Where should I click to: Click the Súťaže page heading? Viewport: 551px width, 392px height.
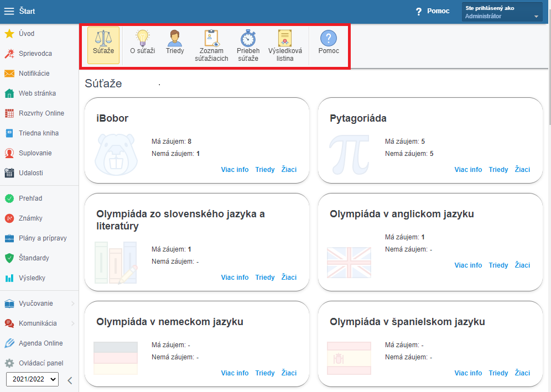click(x=103, y=83)
